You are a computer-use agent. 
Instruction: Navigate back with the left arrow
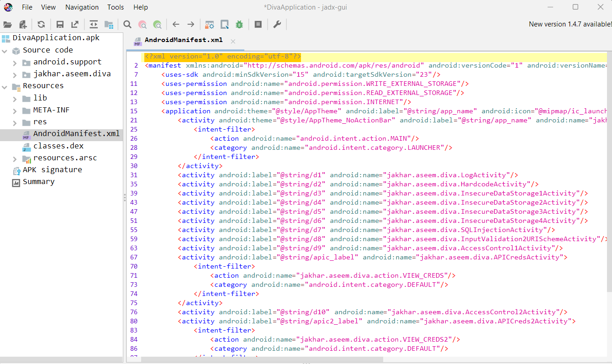[176, 24]
